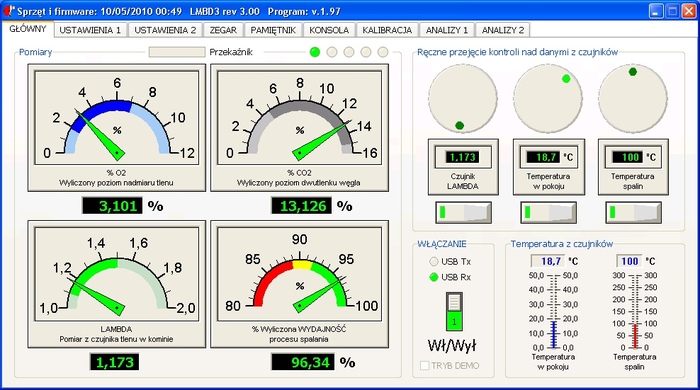Minimize the LMBD3 window

(656, 11)
